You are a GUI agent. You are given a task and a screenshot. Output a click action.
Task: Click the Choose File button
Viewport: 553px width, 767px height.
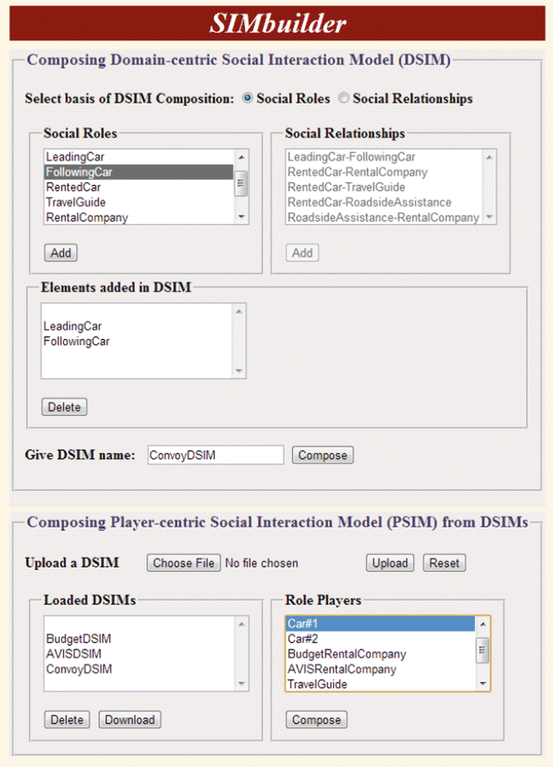(183, 563)
